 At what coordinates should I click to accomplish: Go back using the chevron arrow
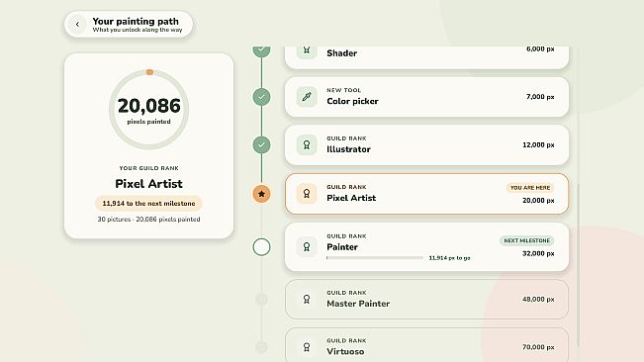coord(77,24)
